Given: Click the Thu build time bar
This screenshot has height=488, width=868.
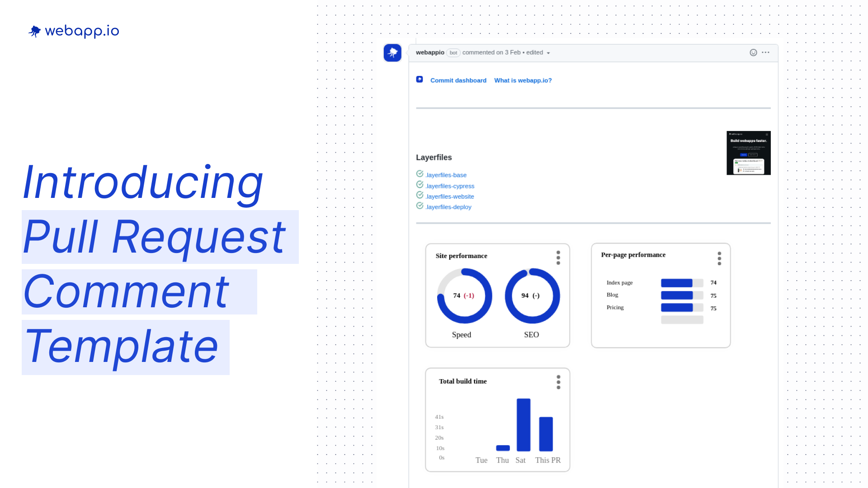Looking at the screenshot, I should 503,448.
